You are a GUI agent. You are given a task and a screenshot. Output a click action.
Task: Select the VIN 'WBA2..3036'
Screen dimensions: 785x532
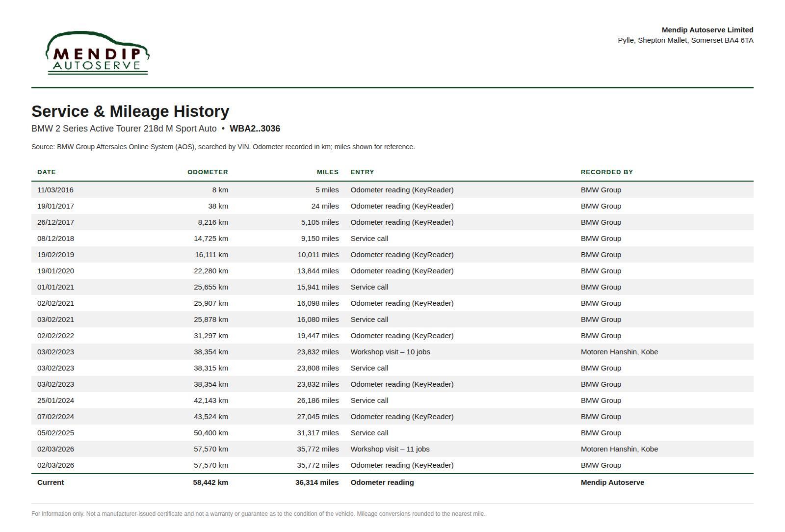pos(255,129)
